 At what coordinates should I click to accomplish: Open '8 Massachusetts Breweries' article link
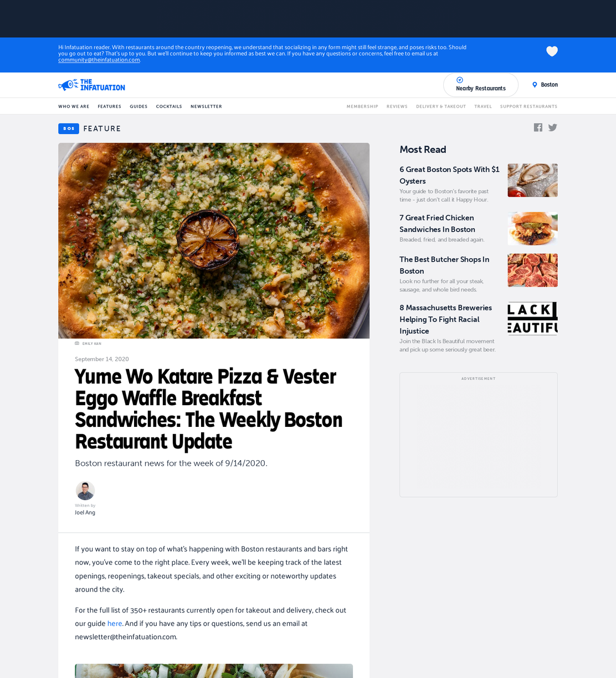point(446,319)
